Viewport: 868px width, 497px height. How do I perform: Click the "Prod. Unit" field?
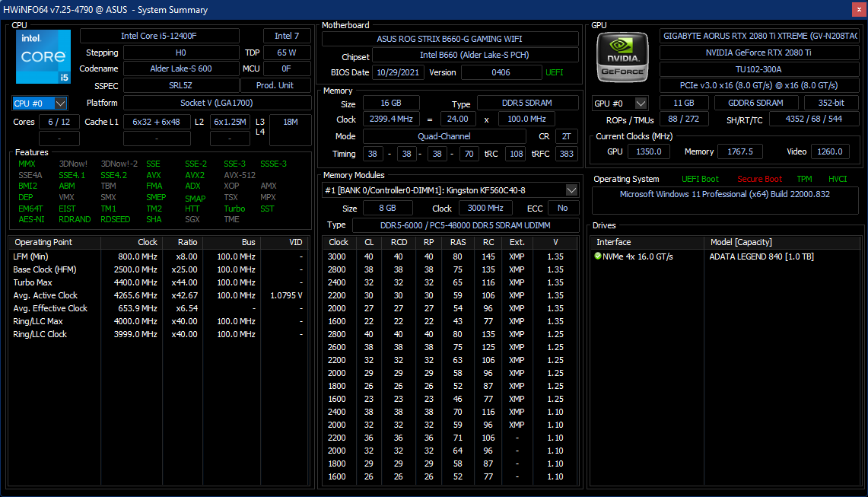(x=275, y=85)
